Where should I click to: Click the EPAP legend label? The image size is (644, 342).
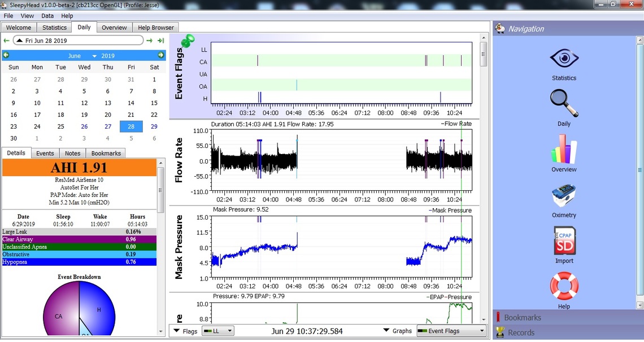click(435, 297)
